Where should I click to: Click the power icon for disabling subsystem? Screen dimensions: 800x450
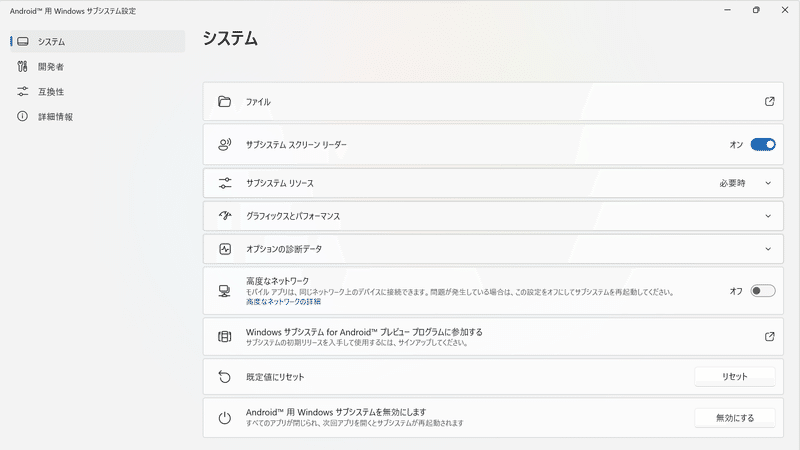224,418
